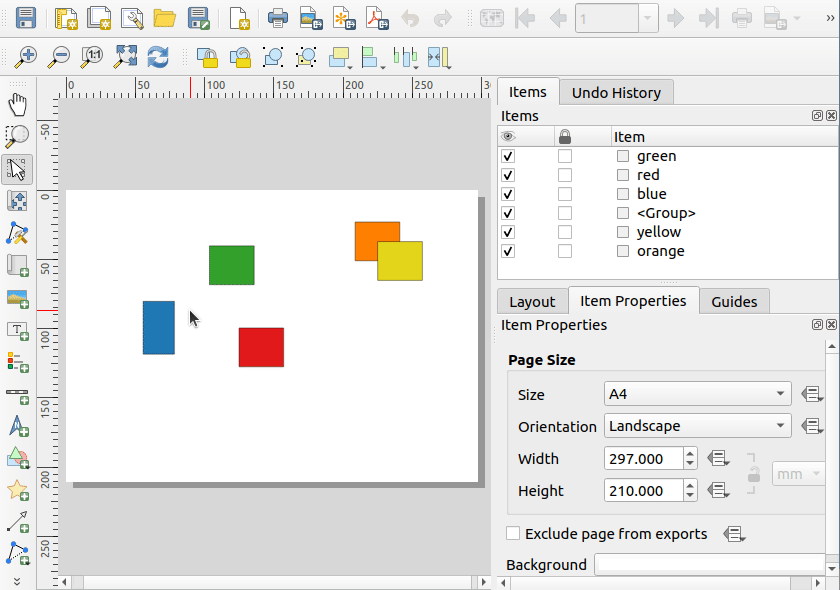Export layout as PDF icon
This screenshot has width=840, height=590.
coord(375,18)
